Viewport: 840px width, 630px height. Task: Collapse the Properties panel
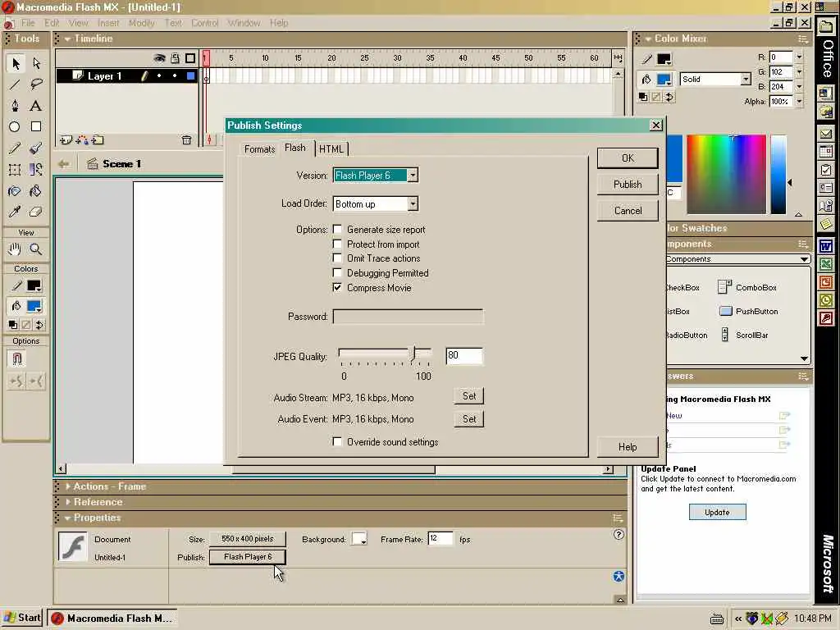click(67, 518)
